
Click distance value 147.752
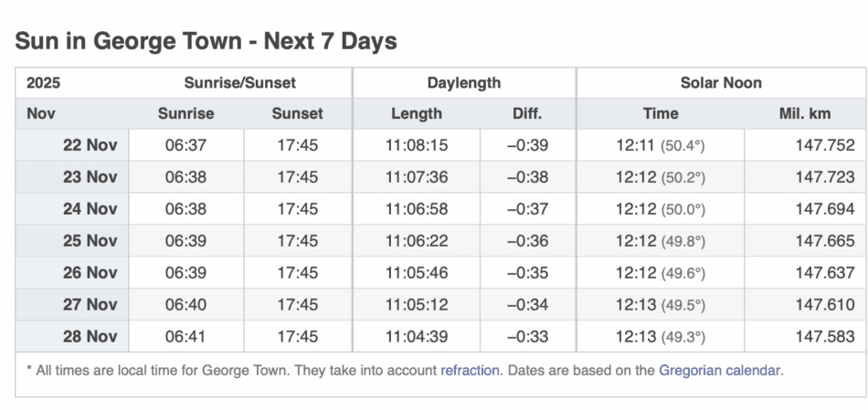(824, 145)
